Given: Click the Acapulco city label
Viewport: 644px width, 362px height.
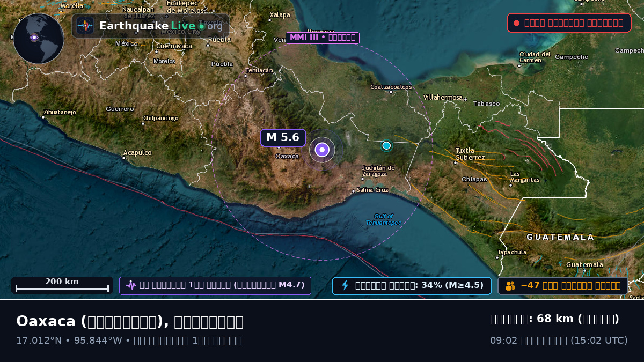Looking at the screenshot, I should [x=137, y=153].
